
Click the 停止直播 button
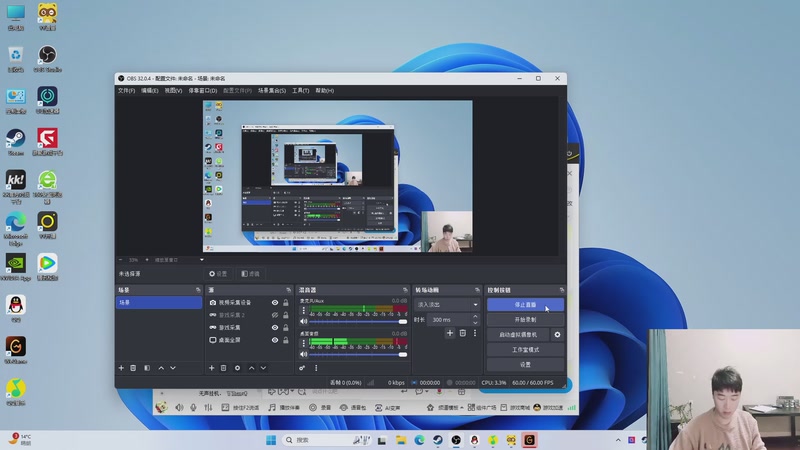(525, 304)
